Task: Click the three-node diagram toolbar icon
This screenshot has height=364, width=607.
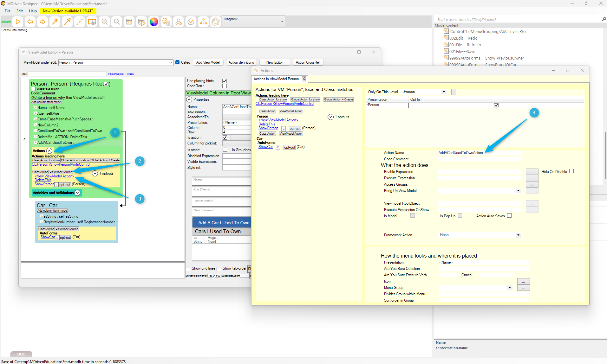Action: pos(203,22)
